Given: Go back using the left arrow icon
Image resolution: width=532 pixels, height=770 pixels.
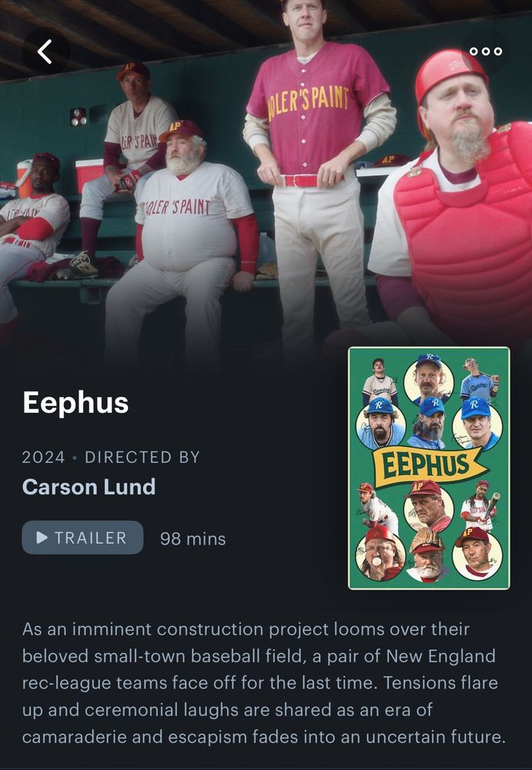Looking at the screenshot, I should coord(45,52).
